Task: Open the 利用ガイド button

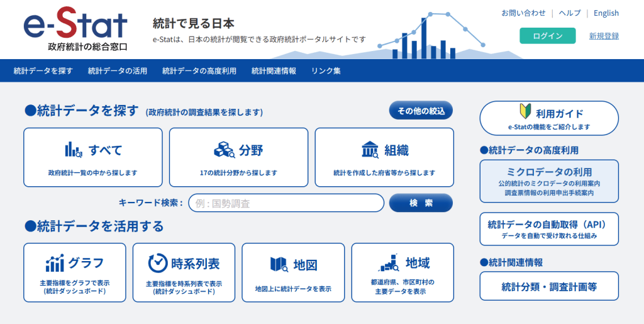Action: (549, 118)
